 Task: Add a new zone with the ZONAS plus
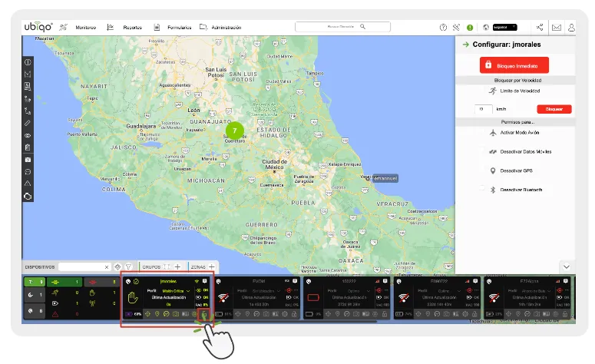point(212,266)
